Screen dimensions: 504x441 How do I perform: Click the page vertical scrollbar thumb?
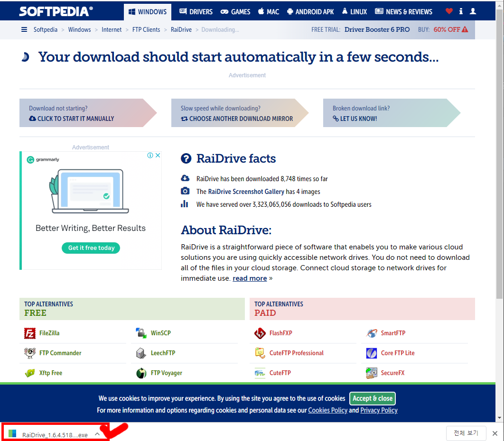coord(499,154)
